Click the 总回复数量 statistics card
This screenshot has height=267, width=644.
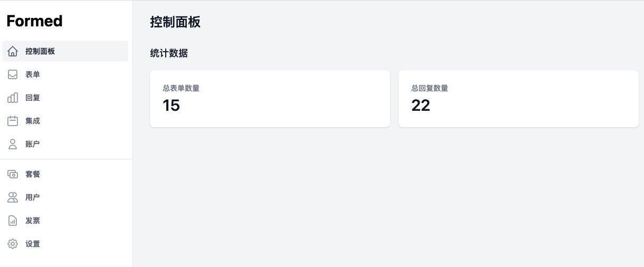point(518,99)
